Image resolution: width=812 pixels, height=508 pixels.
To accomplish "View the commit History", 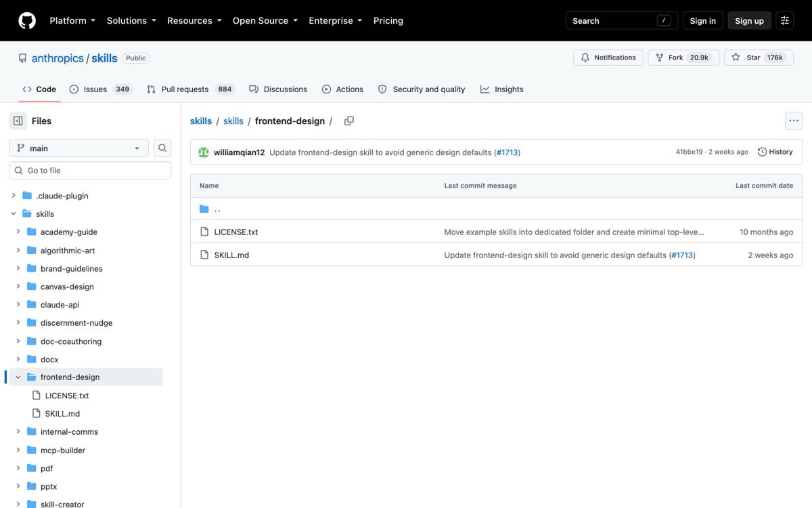I will click(x=775, y=152).
